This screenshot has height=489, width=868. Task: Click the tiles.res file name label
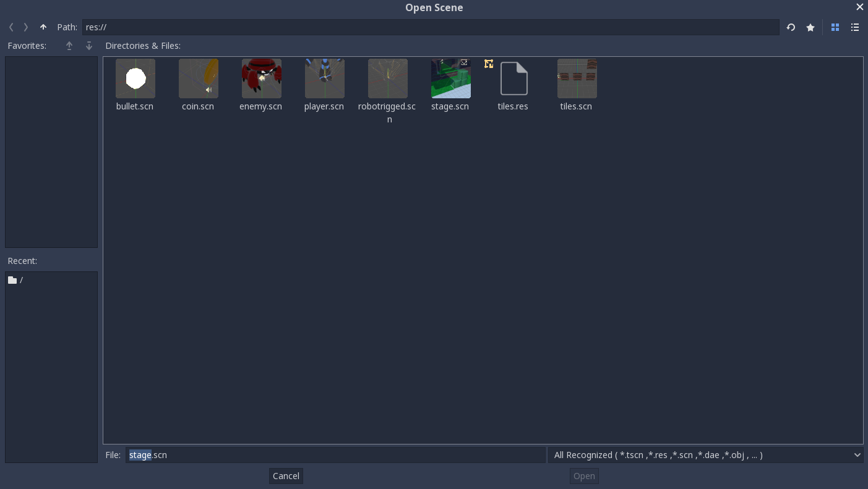[x=513, y=106]
